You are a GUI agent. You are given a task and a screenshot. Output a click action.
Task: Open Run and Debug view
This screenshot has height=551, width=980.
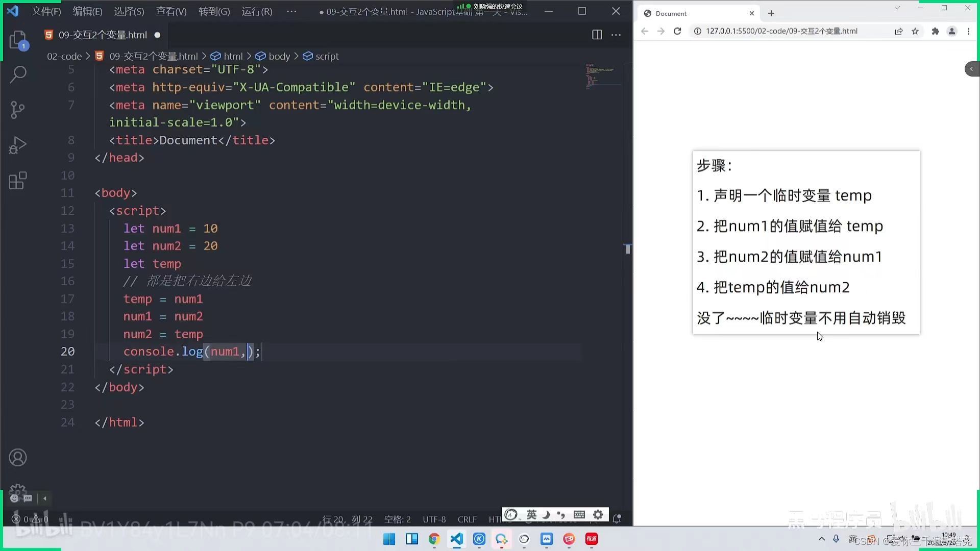point(18,145)
